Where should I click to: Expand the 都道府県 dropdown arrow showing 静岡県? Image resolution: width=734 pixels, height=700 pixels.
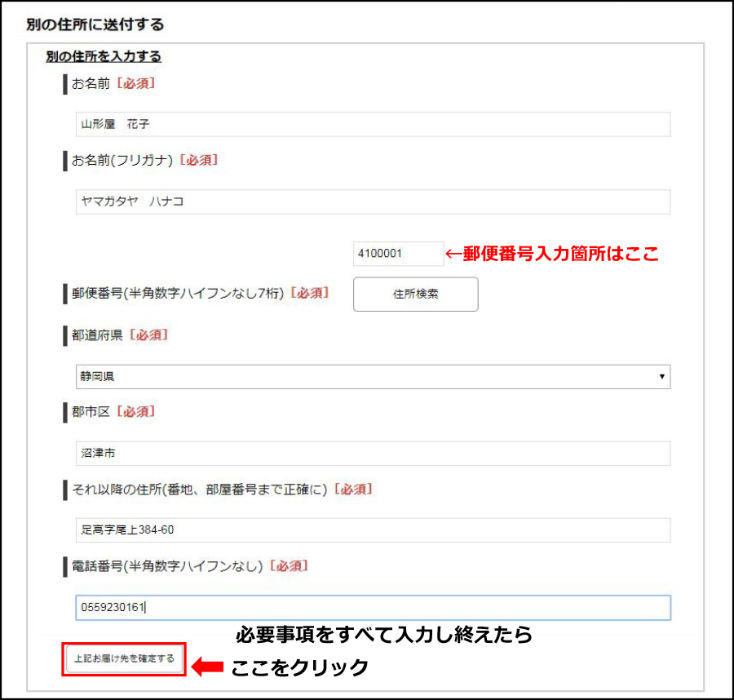[661, 377]
